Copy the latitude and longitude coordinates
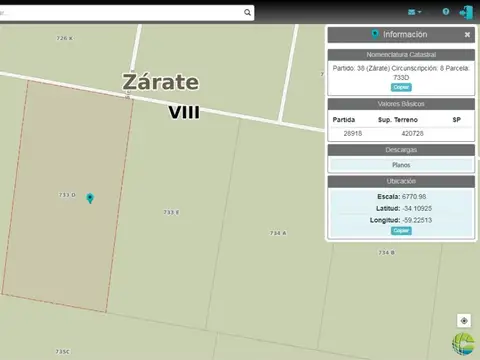 click(x=401, y=231)
